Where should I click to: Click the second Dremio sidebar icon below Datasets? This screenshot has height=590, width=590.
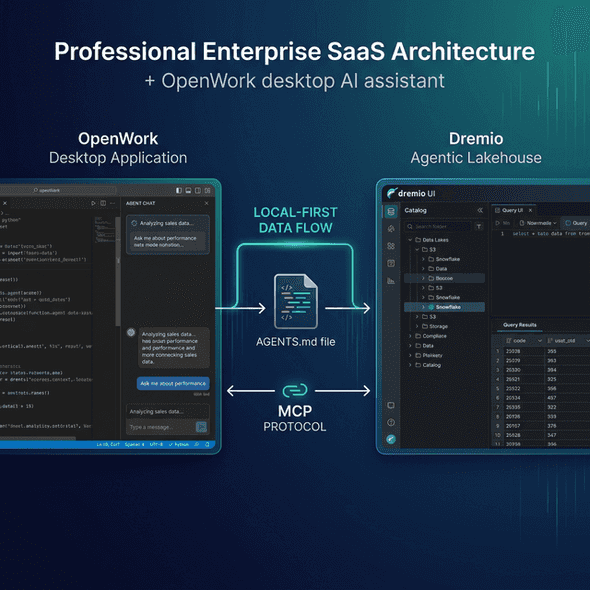click(x=391, y=228)
